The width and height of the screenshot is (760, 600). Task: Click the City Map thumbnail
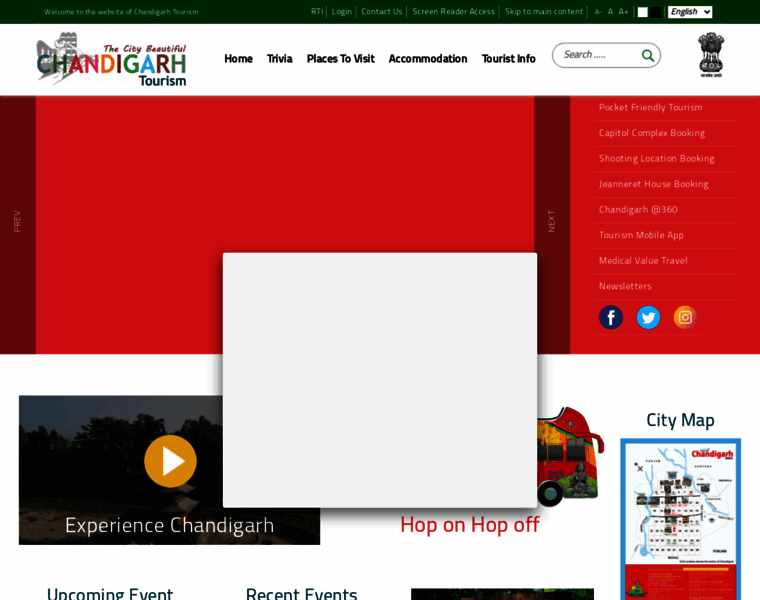tap(680, 519)
